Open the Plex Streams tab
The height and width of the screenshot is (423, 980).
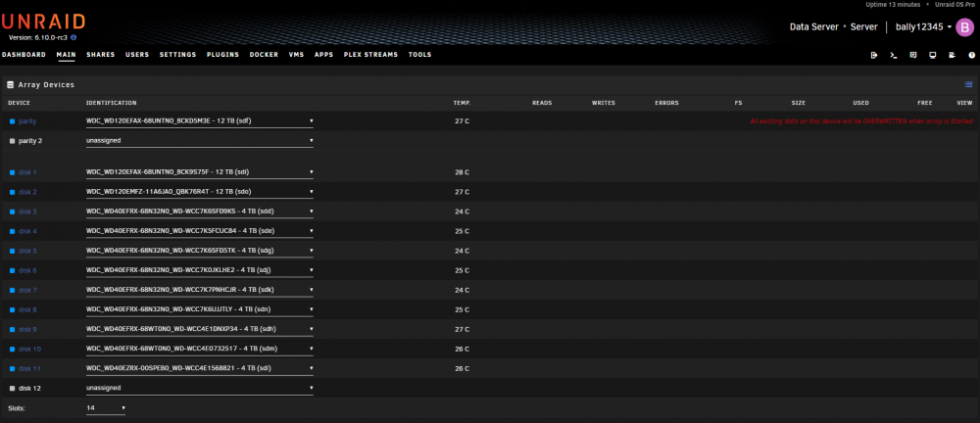click(370, 55)
